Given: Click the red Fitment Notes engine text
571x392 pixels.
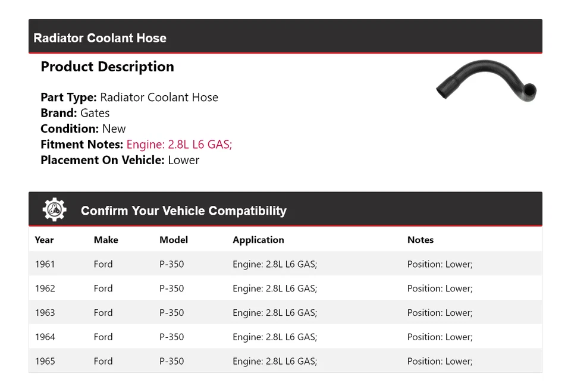Looking at the screenshot, I should click(x=178, y=144).
